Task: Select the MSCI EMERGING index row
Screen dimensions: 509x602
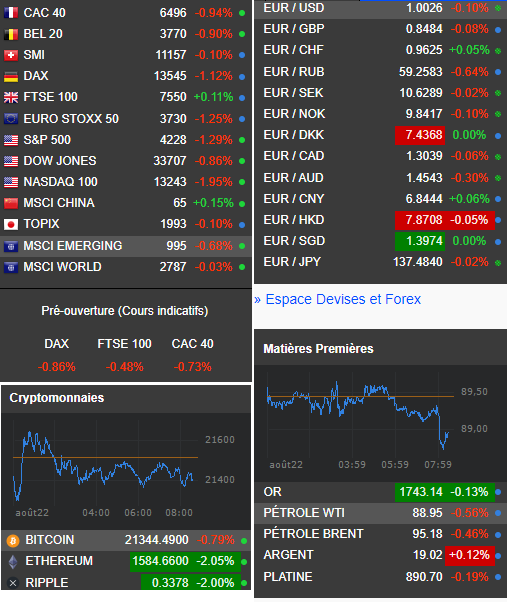Action: point(126,246)
